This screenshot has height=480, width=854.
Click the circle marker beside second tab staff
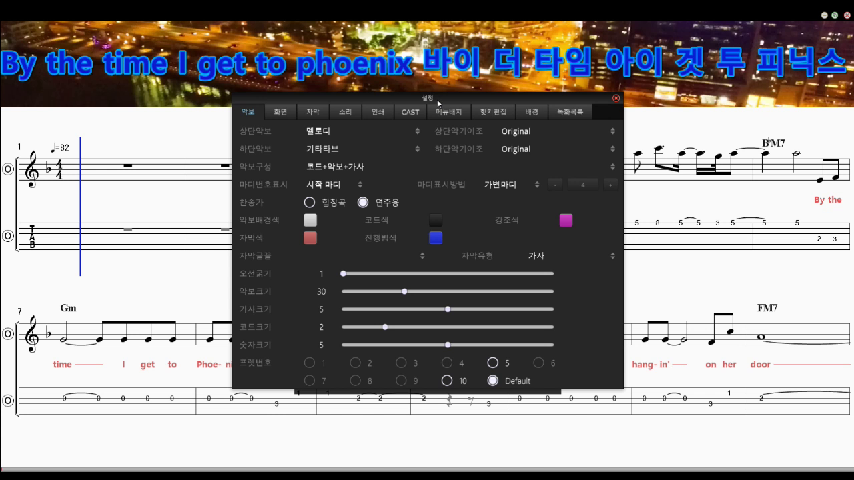click(8, 401)
